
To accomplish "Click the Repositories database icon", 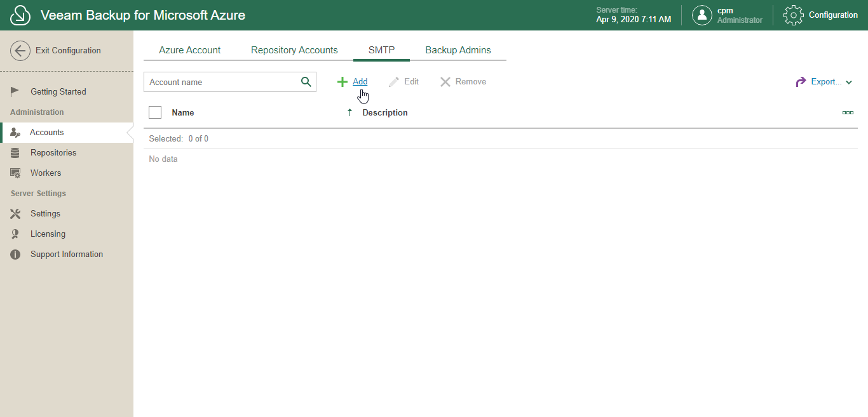I will [15, 153].
